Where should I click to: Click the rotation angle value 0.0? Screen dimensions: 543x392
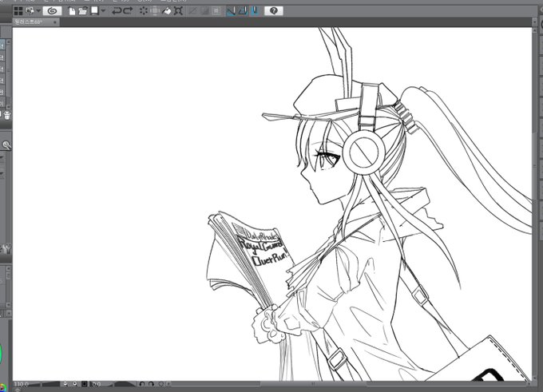pyautogui.click(x=97, y=384)
